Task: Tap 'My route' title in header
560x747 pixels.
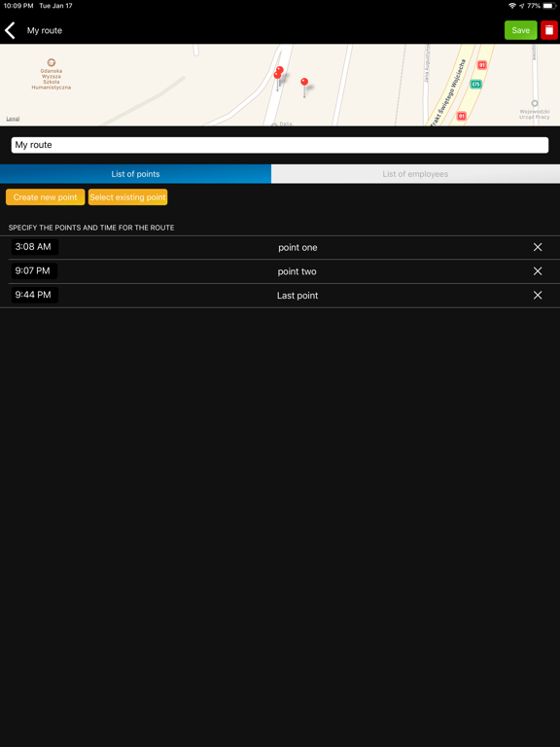Action: click(45, 30)
